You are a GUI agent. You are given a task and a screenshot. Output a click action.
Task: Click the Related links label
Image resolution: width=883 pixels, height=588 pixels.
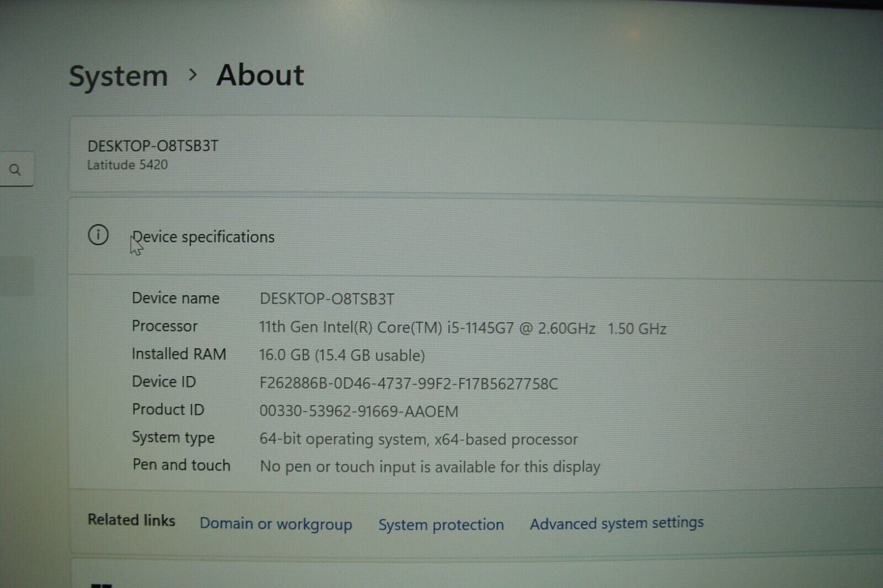click(131, 520)
